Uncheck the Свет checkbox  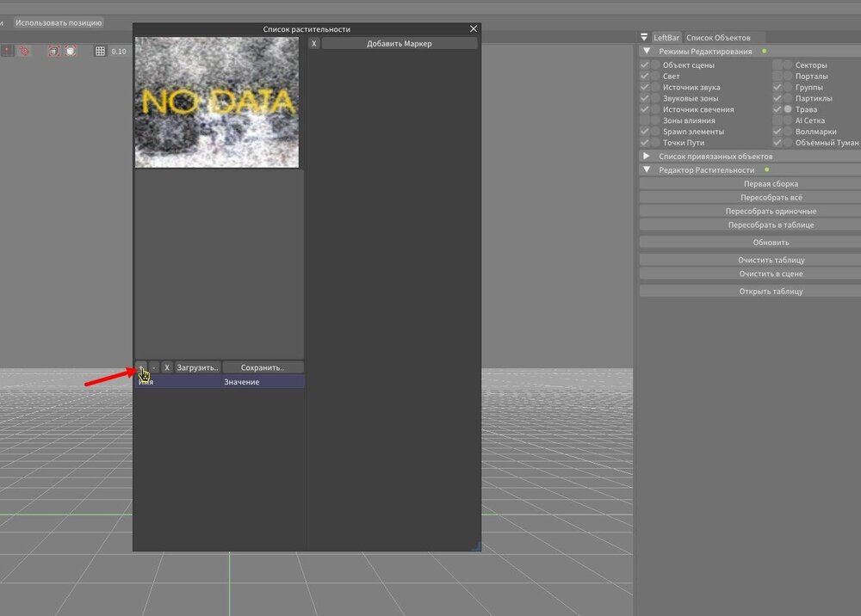[645, 77]
